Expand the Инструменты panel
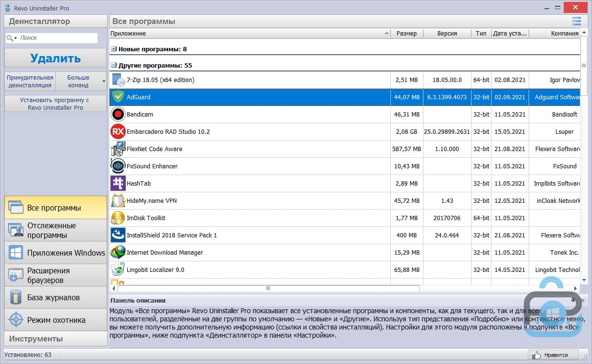Image resolution: width=592 pixels, height=364 pixels. tap(56, 339)
